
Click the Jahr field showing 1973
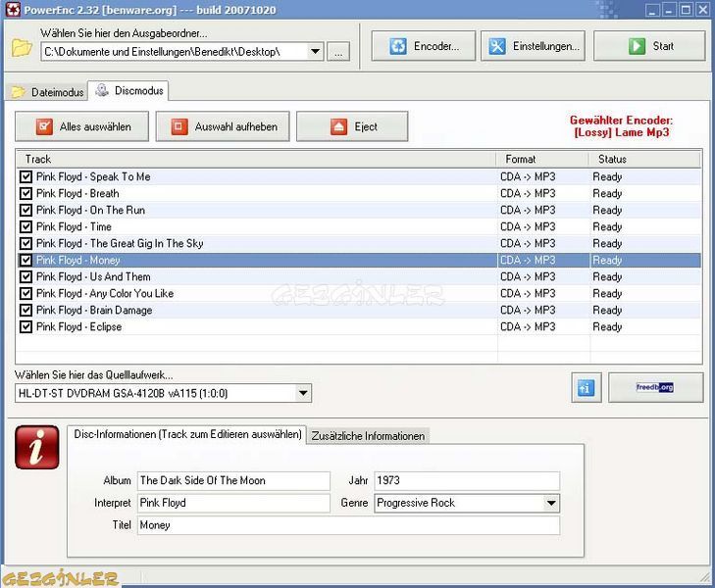[x=467, y=480]
